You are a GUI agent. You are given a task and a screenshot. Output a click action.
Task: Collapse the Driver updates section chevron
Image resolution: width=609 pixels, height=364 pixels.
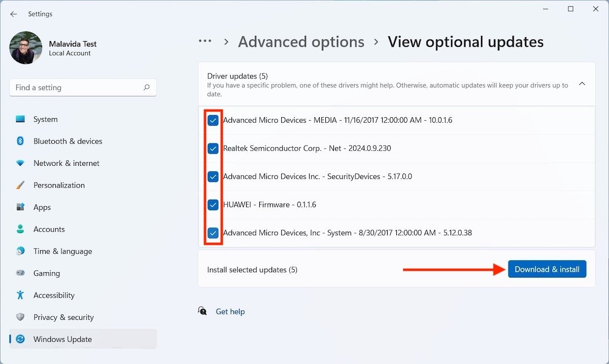[582, 84]
